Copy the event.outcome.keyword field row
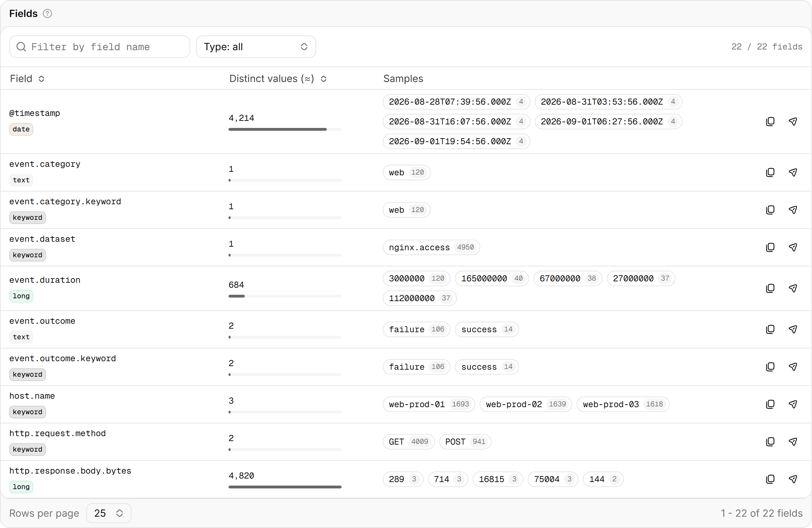The image size is (812, 528). [770, 367]
